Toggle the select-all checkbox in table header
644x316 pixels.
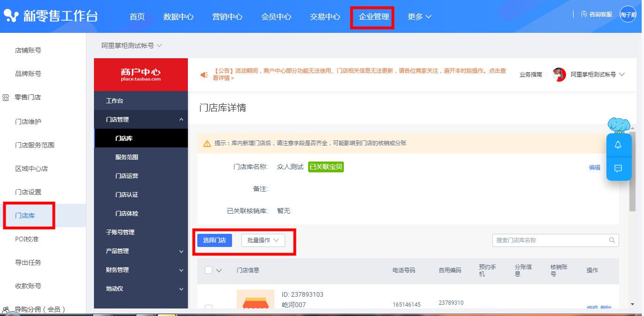point(209,270)
